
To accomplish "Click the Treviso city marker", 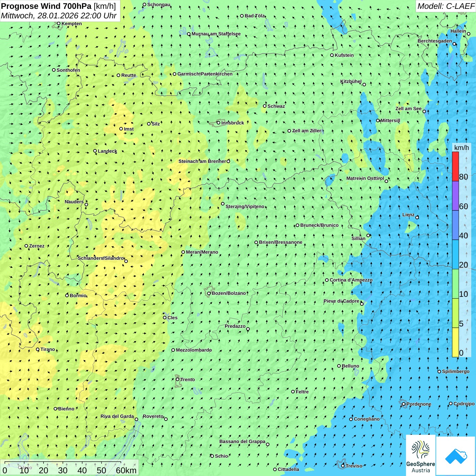I will (x=343, y=466).
